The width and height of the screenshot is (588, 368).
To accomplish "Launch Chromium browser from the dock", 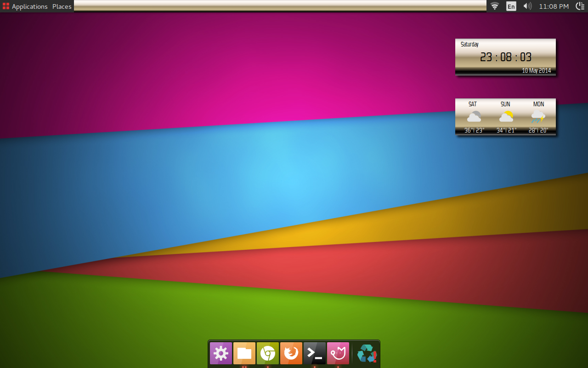I will pyautogui.click(x=268, y=353).
